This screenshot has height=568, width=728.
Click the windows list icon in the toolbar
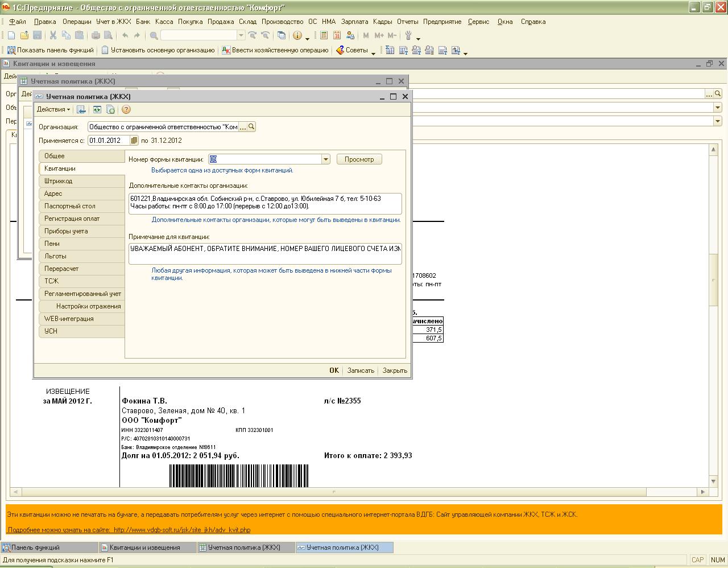click(282, 35)
